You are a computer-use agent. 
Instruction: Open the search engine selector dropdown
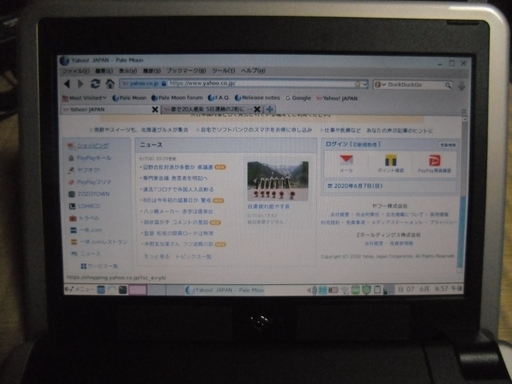[x=380, y=85]
